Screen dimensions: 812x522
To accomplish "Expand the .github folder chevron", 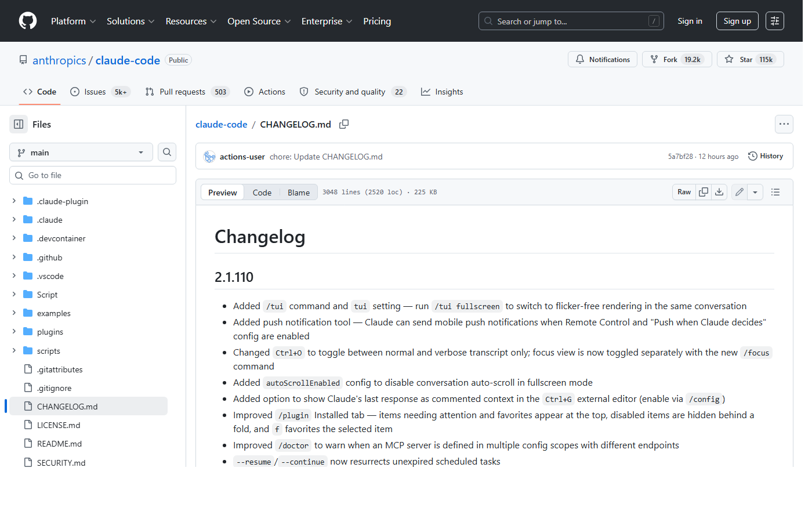I will tap(14, 257).
